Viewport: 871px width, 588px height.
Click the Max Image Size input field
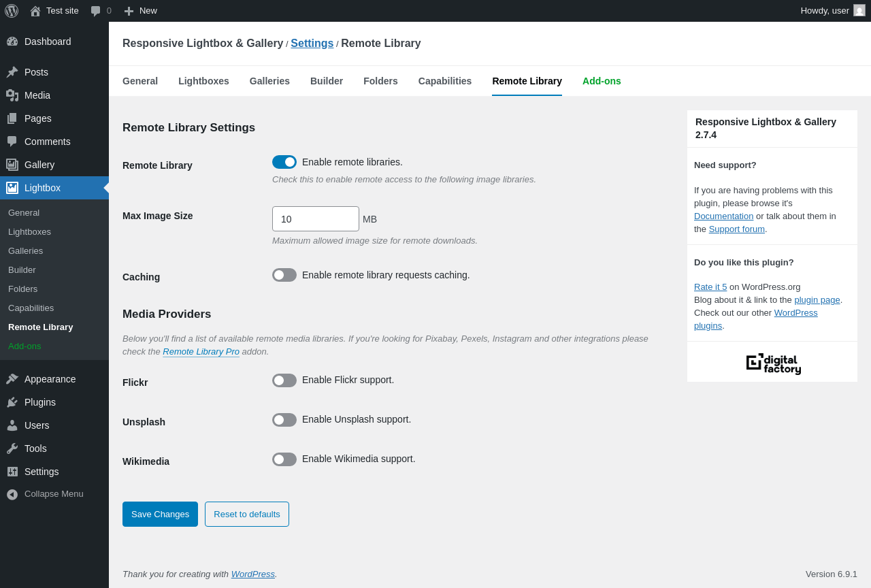(x=315, y=219)
